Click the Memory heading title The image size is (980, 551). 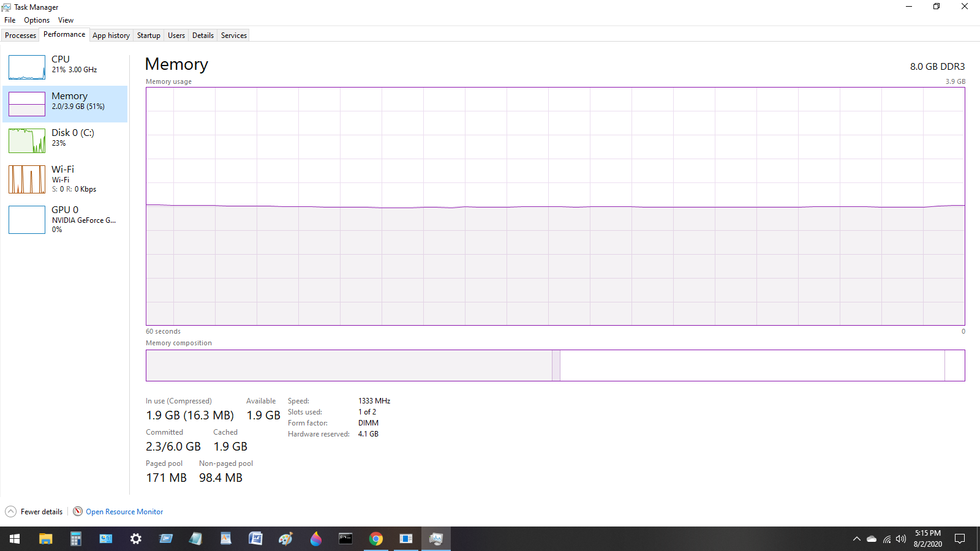(x=176, y=64)
